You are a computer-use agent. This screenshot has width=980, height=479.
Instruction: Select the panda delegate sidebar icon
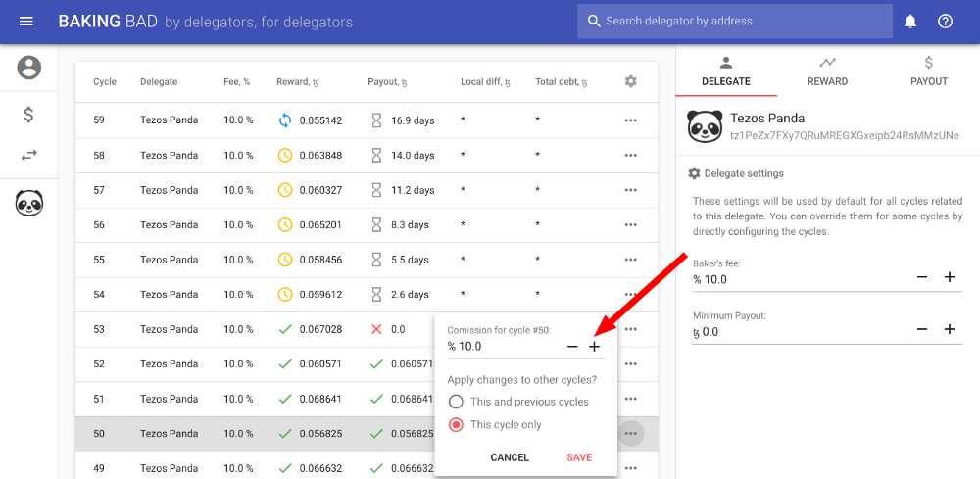[28, 203]
